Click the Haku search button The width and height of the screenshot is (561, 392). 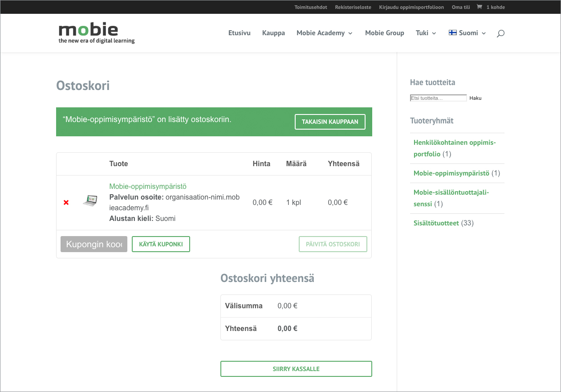(x=476, y=98)
